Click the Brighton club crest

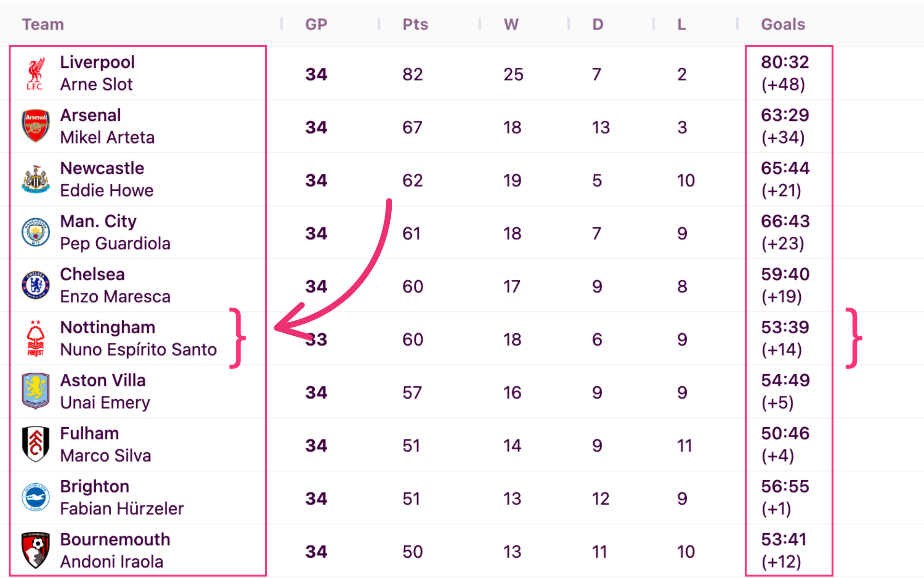(x=36, y=497)
